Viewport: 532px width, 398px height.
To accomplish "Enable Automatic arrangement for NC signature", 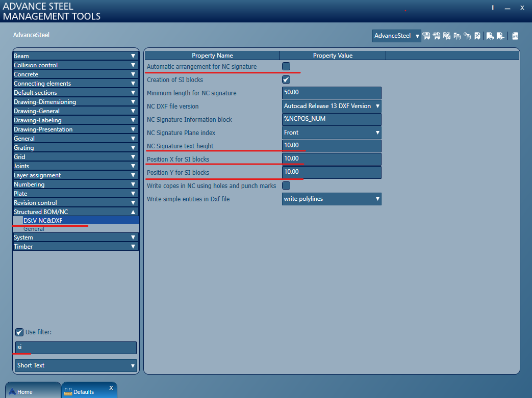I will [x=286, y=66].
